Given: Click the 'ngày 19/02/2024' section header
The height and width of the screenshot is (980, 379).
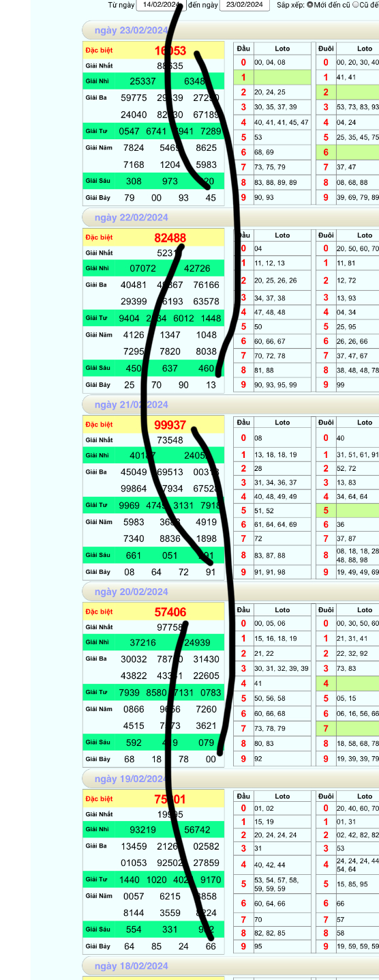Looking at the screenshot, I should (x=230, y=779).
